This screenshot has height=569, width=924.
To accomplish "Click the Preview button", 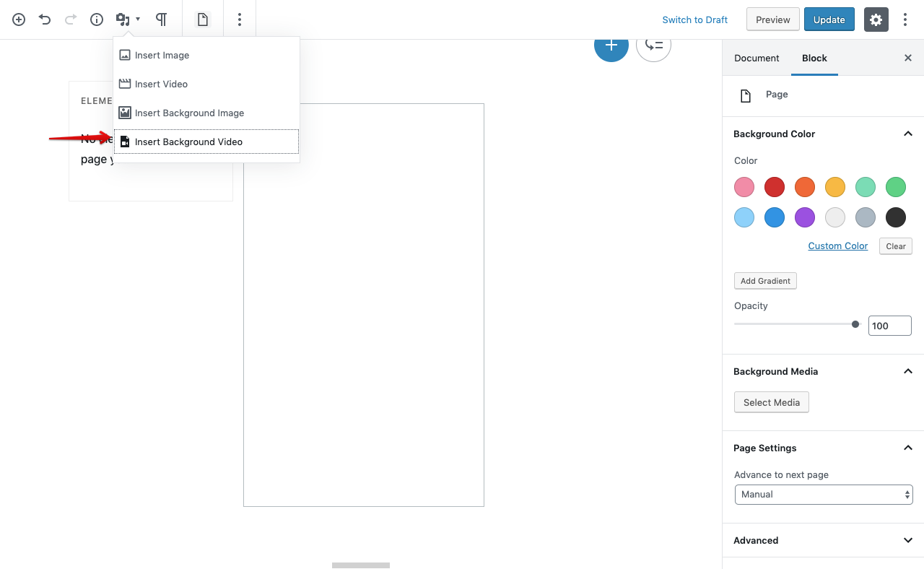I will coord(773,19).
